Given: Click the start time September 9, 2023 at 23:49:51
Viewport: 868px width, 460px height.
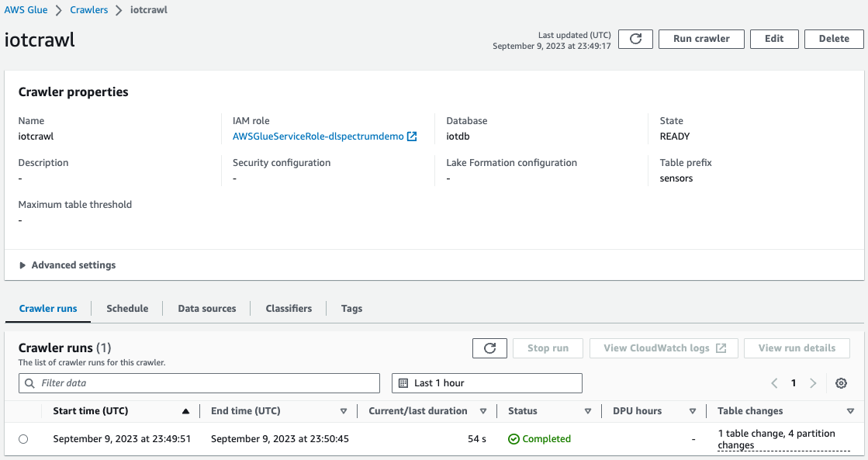Looking at the screenshot, I should point(122,439).
